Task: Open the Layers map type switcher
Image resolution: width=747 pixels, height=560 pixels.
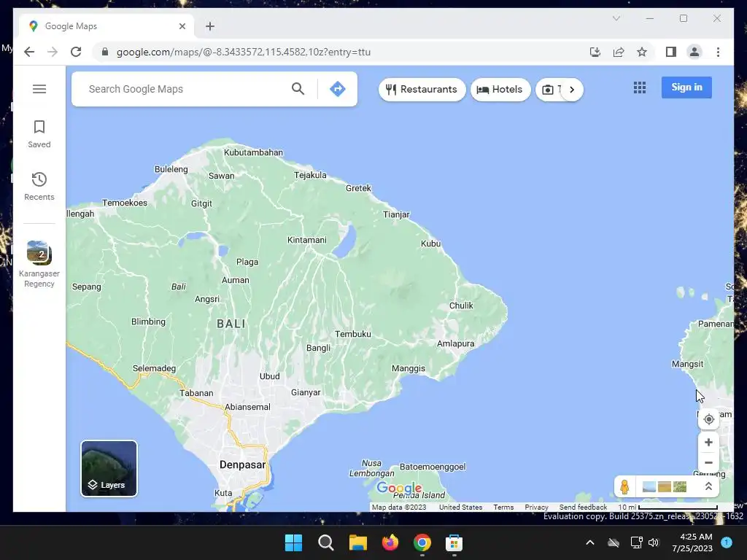Action: (109, 469)
